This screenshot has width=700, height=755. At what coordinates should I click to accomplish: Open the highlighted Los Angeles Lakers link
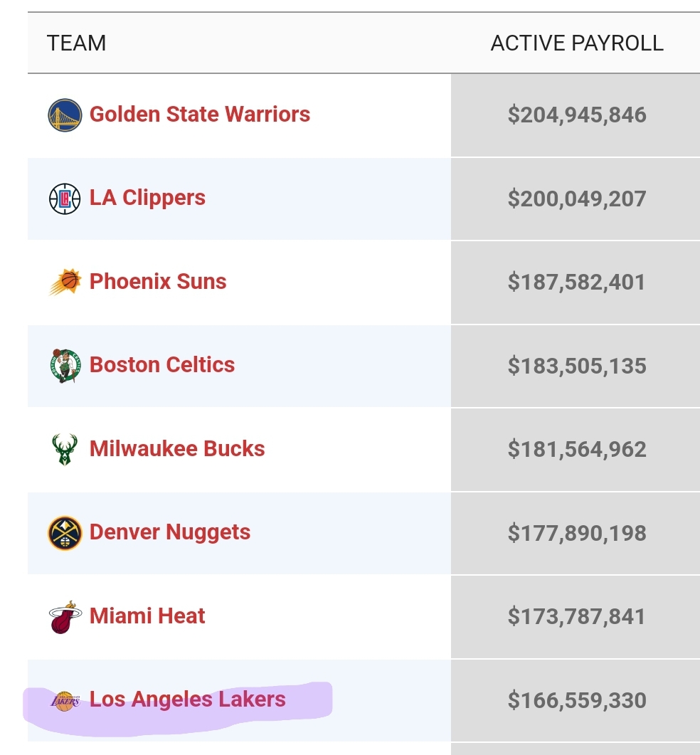coord(188,699)
